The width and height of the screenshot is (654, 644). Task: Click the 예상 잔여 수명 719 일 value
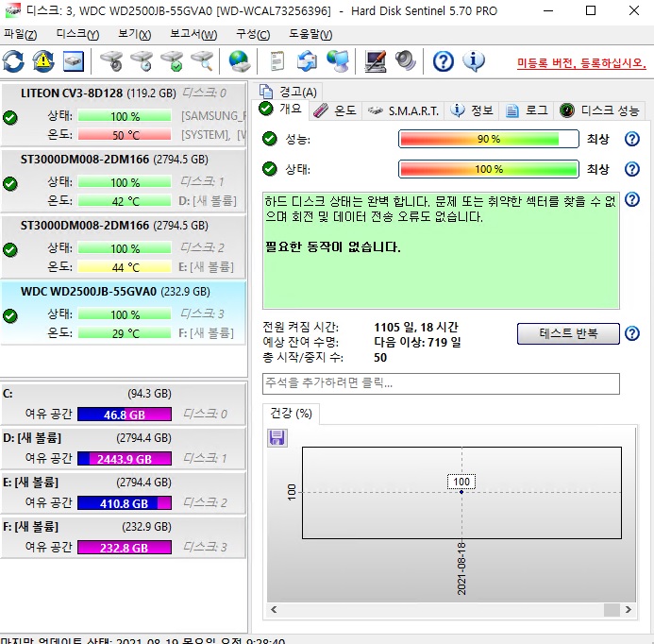[x=417, y=342]
